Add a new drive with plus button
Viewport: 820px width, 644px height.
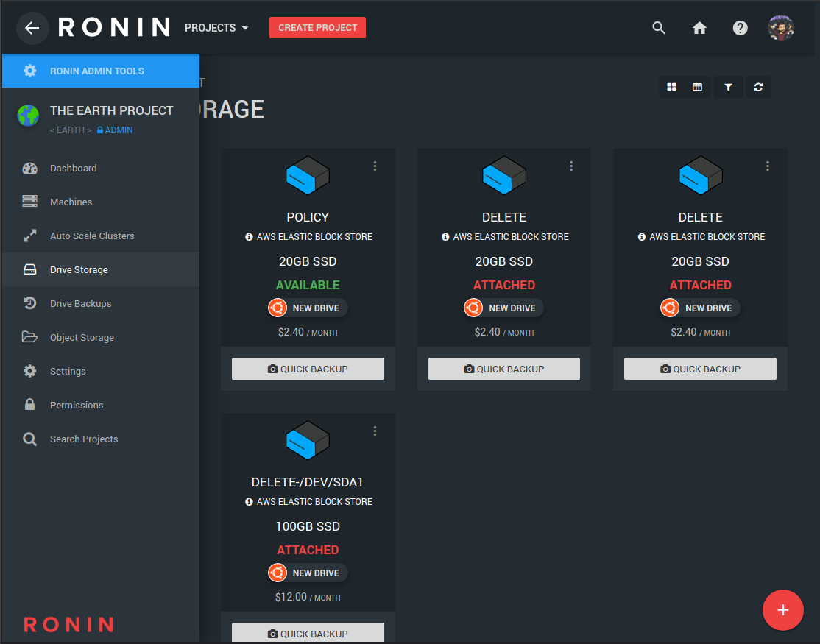tap(782, 610)
